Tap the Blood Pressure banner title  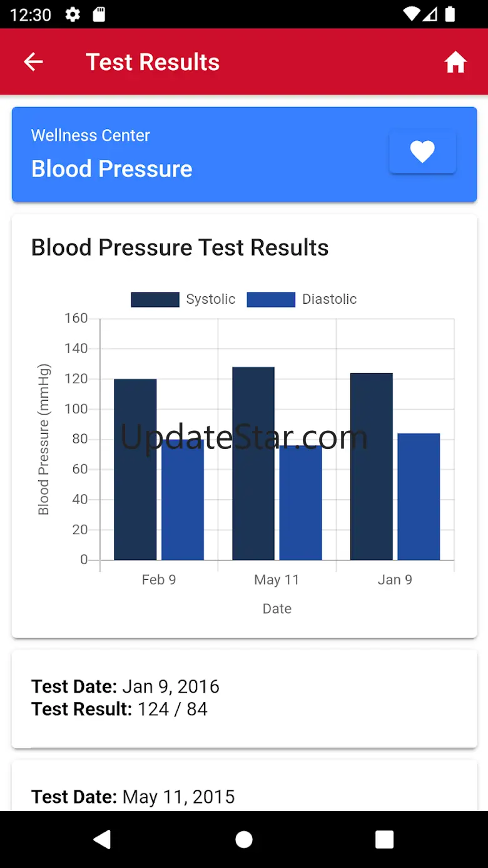tap(111, 168)
